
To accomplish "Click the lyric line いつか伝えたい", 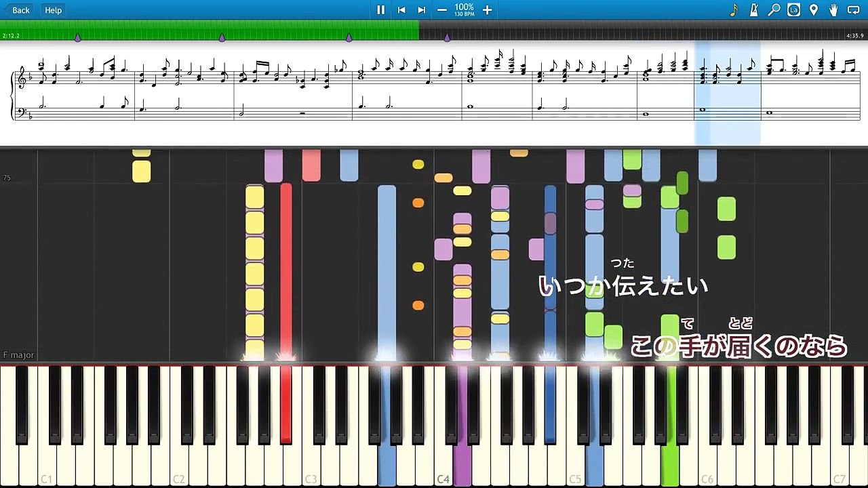I will click(623, 285).
